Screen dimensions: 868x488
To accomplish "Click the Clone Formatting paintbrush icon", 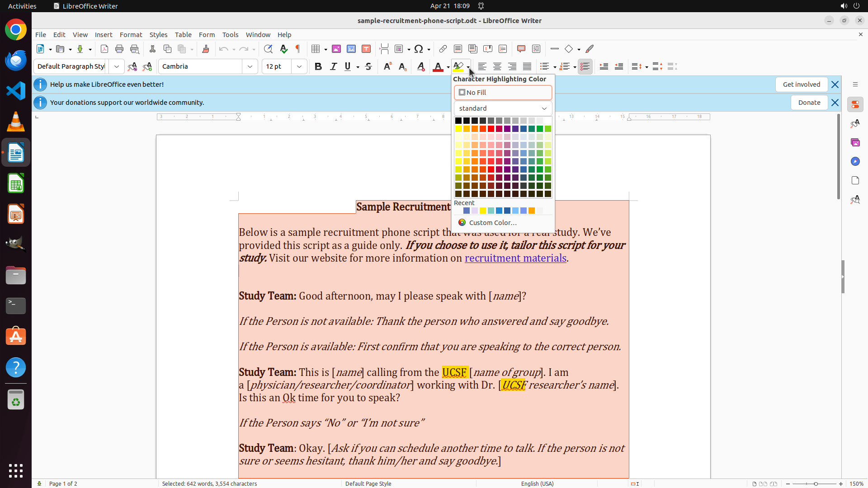I will pos(206,49).
